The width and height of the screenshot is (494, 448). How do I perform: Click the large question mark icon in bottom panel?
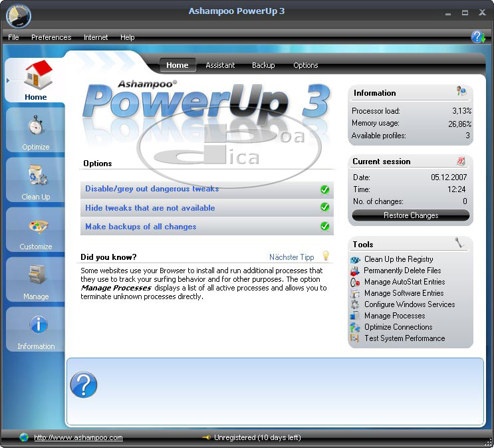(x=84, y=385)
